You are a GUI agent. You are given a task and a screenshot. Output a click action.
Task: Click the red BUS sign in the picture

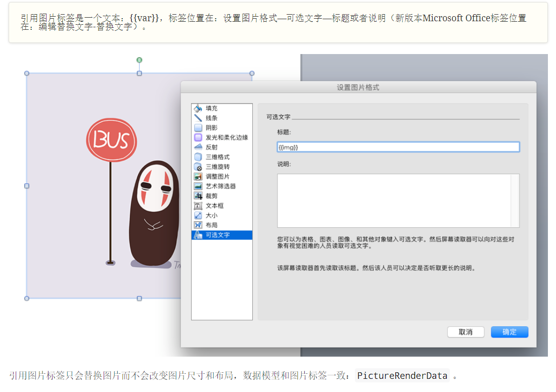click(111, 138)
